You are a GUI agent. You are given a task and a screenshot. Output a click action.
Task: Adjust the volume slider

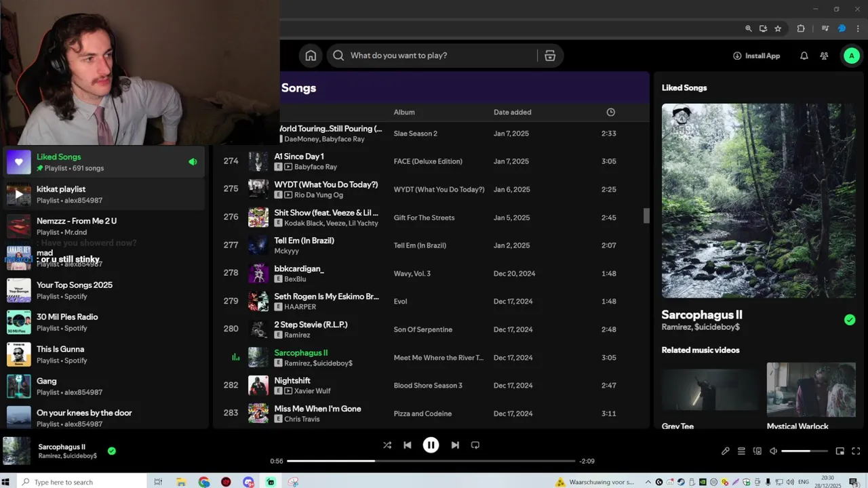(804, 451)
